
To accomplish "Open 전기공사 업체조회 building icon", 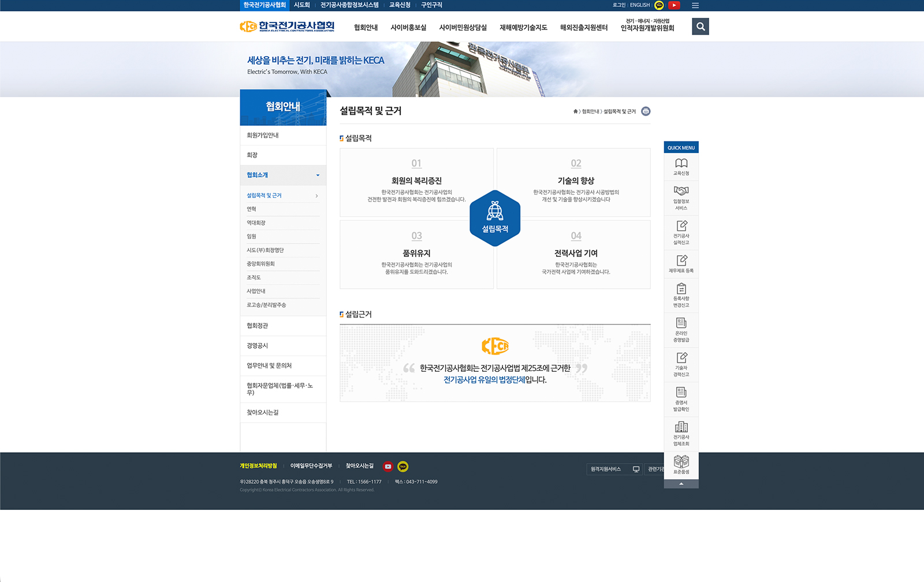I will [x=681, y=434].
